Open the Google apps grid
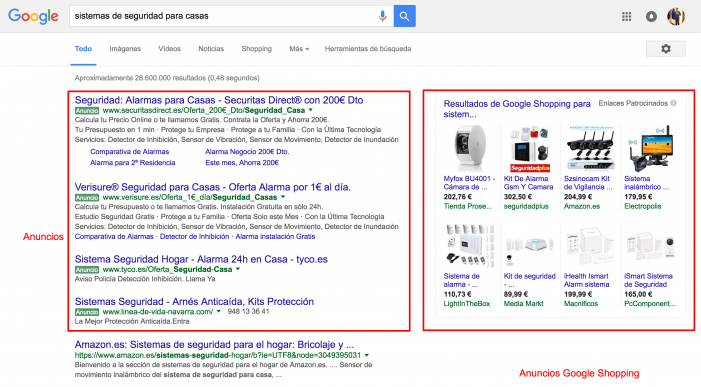 [x=626, y=17]
